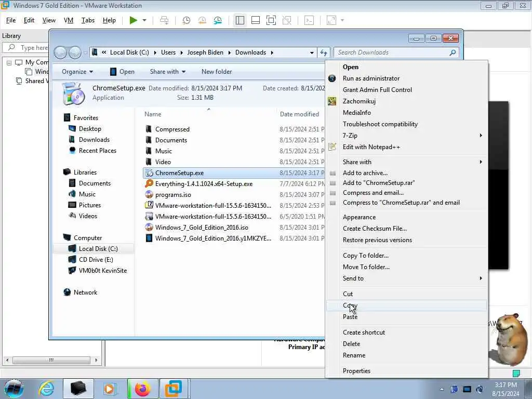Expand arrow after Downloads breadcrumb

(272, 52)
